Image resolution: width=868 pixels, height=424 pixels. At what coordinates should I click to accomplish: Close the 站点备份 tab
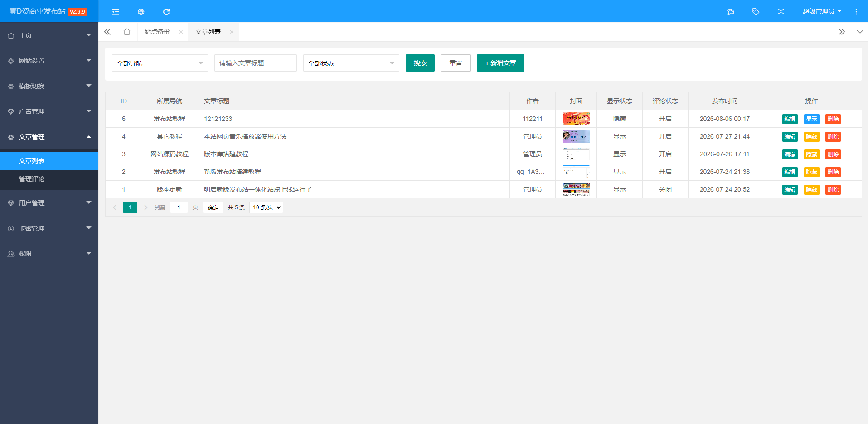[x=181, y=32]
